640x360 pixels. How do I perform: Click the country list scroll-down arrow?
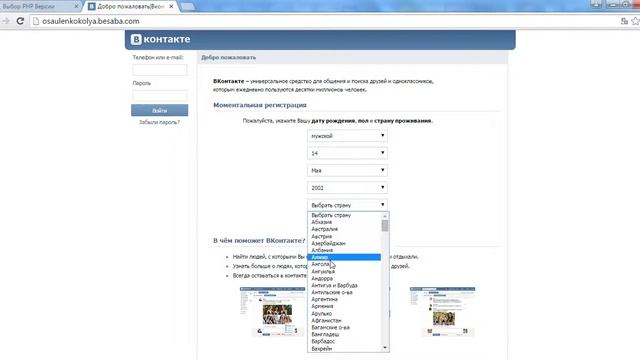(385, 348)
